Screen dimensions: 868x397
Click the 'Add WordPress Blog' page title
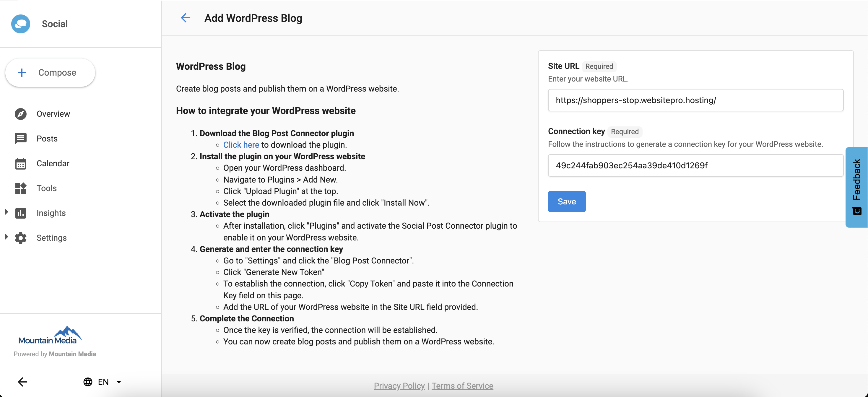point(253,18)
